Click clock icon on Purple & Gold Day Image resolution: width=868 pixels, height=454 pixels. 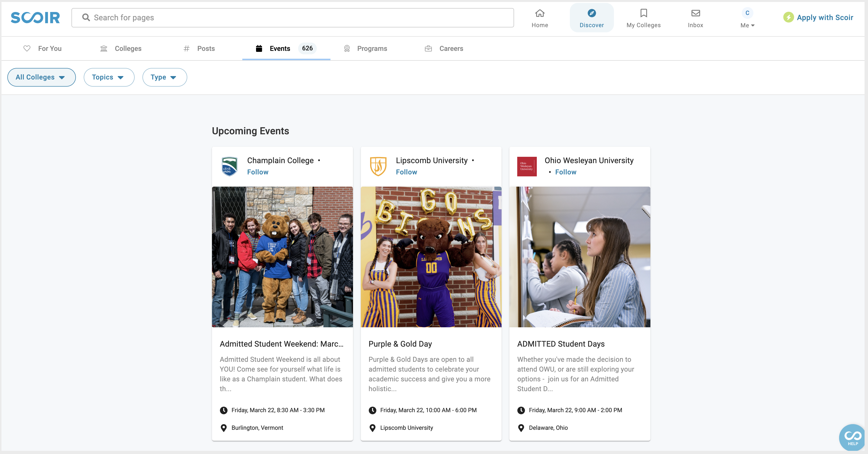coord(372,410)
